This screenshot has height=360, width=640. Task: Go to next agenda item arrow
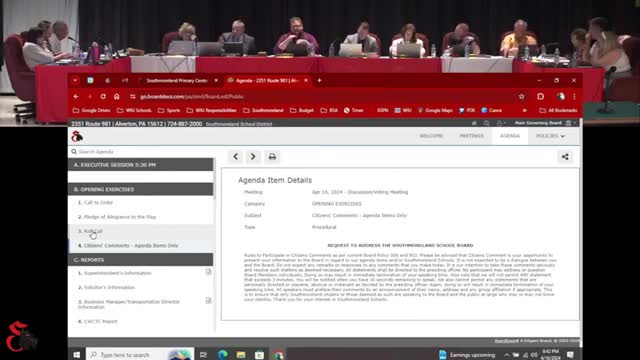(x=253, y=157)
